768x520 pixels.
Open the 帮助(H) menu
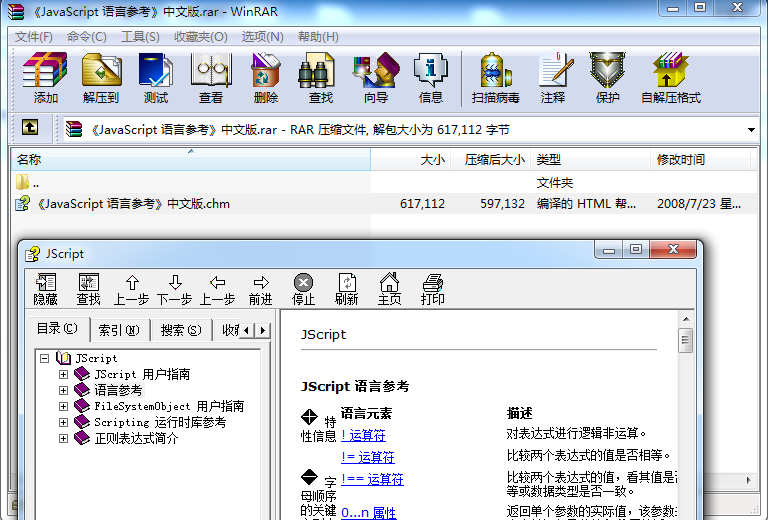point(318,37)
